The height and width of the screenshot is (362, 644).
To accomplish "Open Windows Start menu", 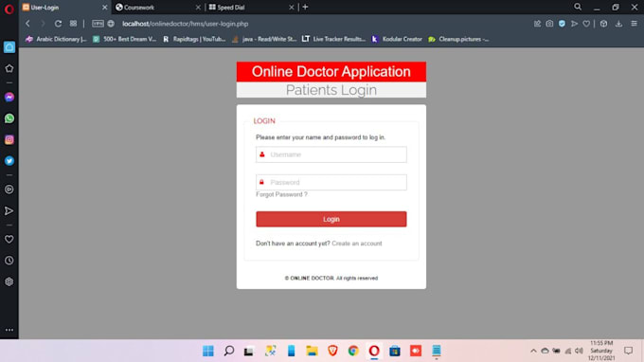I will [x=208, y=351].
